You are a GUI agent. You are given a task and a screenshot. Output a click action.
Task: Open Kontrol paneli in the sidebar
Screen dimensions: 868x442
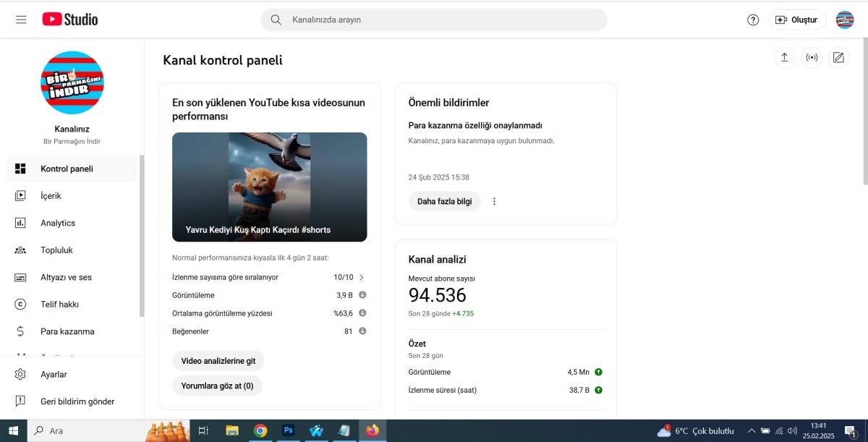[x=72, y=169]
